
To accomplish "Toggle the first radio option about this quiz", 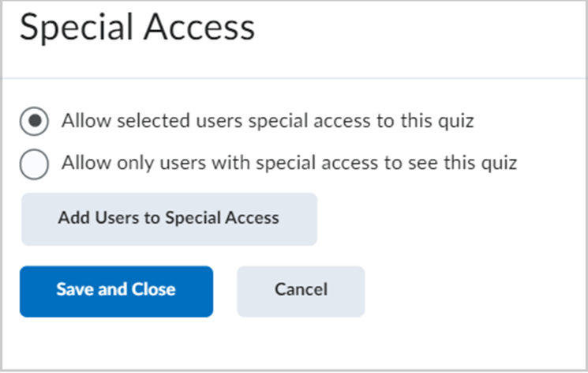I will [x=34, y=121].
